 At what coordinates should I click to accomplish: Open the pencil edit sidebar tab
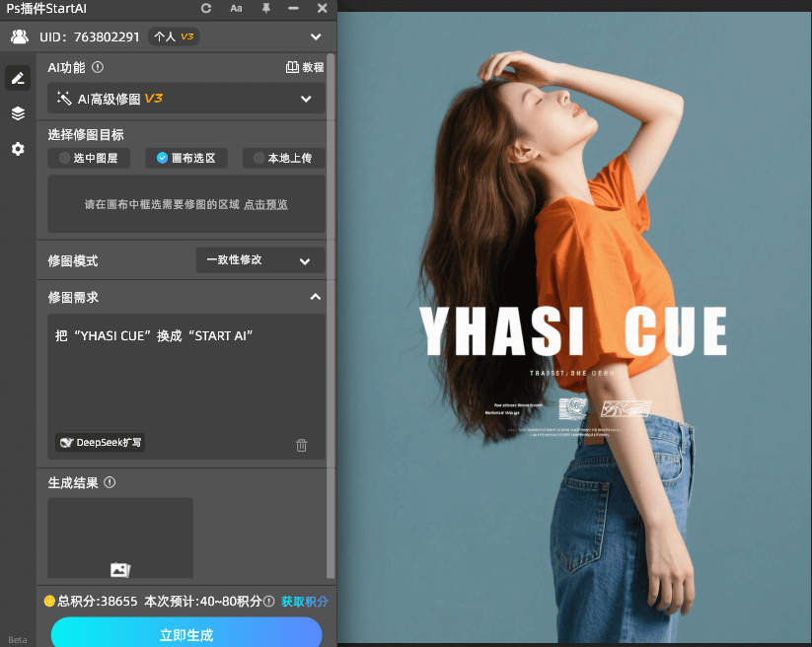(18, 78)
